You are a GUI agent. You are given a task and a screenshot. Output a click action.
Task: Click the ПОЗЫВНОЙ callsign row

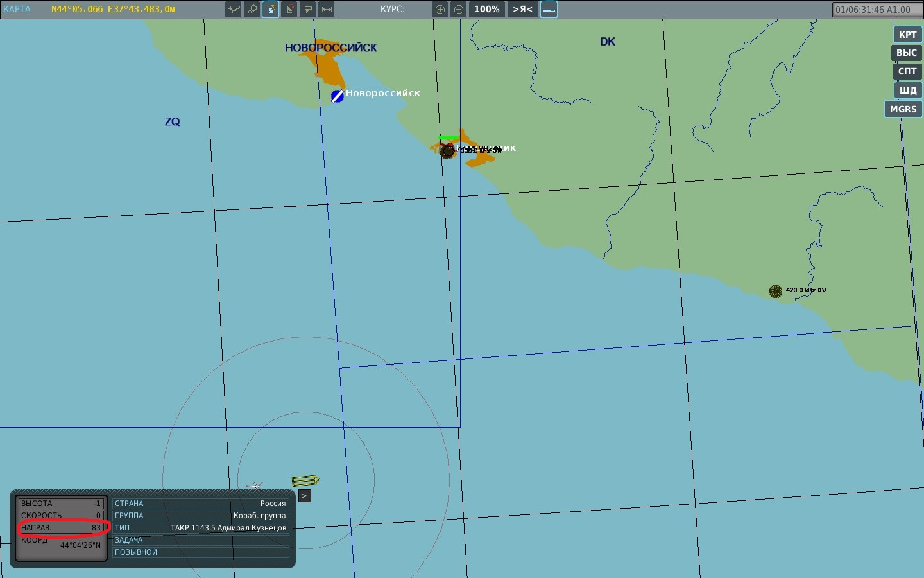(x=201, y=552)
